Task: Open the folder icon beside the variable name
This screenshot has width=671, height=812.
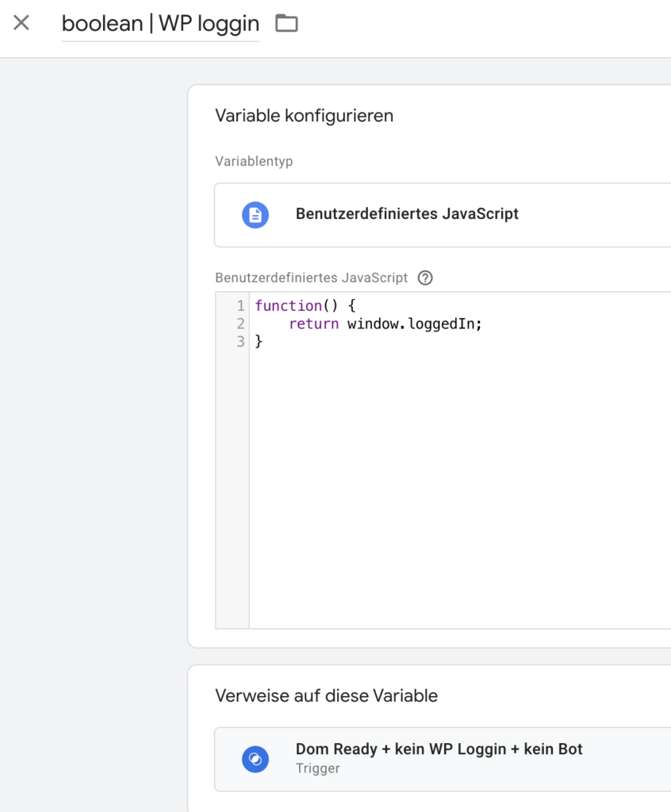Action: point(286,23)
